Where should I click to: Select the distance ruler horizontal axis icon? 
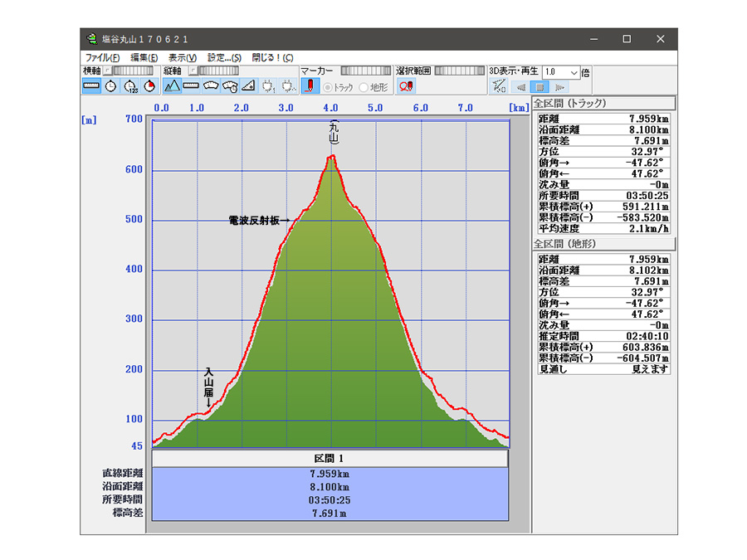point(91,85)
